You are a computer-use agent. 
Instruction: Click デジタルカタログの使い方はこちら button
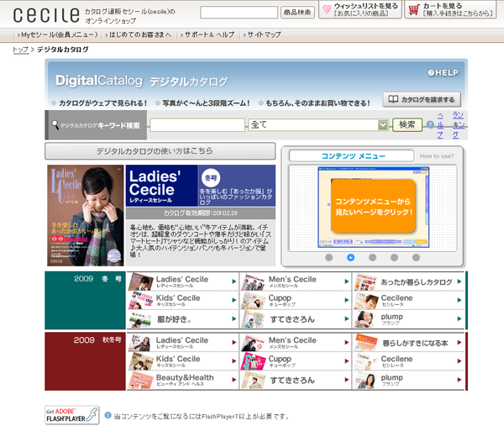coord(160,150)
